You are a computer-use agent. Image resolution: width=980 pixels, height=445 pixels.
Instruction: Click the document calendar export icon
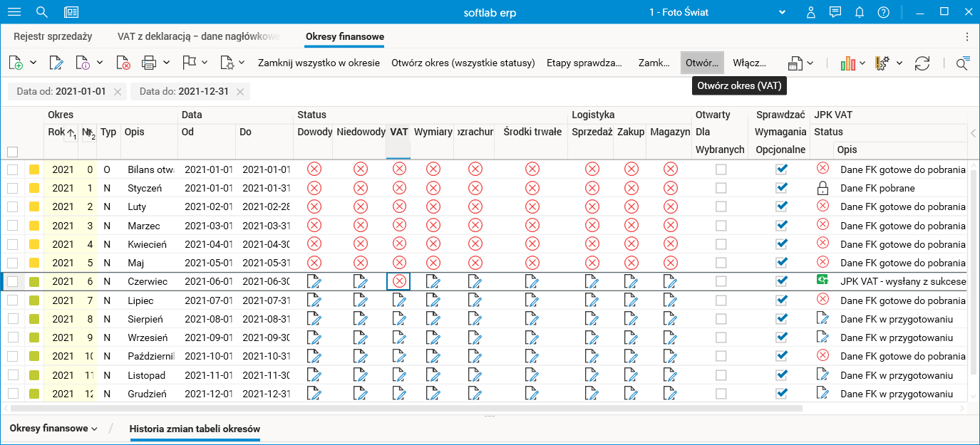point(795,63)
